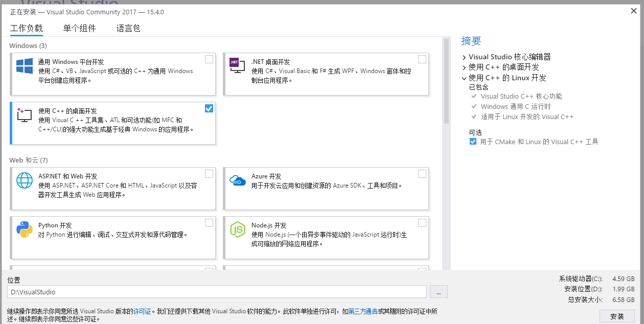Click Windows 通用 C 运行时 in summary
644x324 pixels.
coord(516,106)
